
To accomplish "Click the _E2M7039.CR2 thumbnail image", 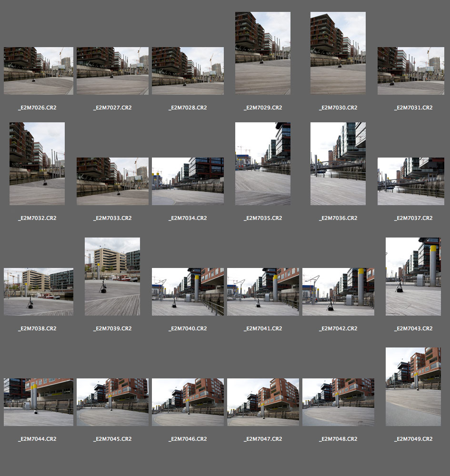I will point(112,276).
